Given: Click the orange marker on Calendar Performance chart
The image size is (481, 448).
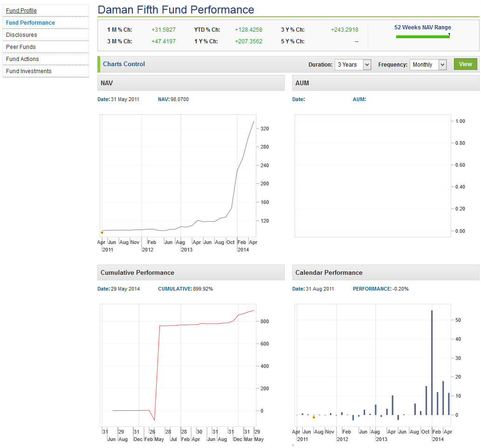Looking at the screenshot, I should [314, 417].
